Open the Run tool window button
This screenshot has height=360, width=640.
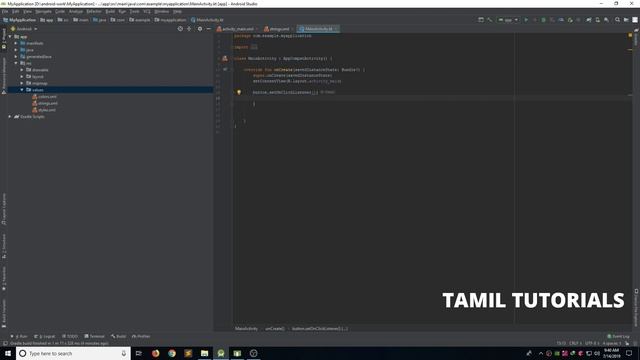click(20, 336)
